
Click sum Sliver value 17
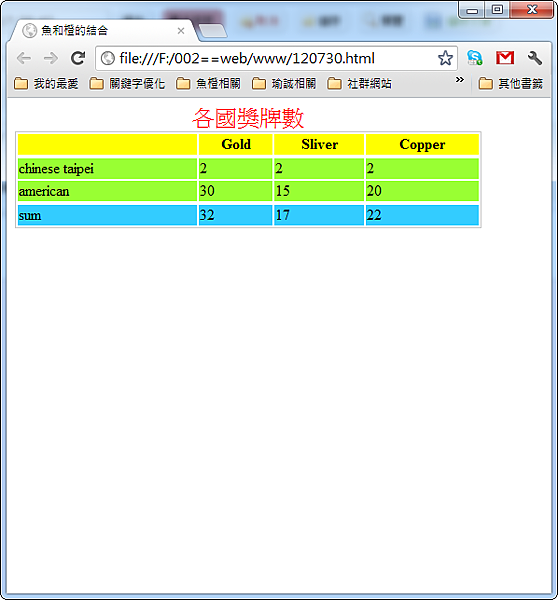(282, 215)
